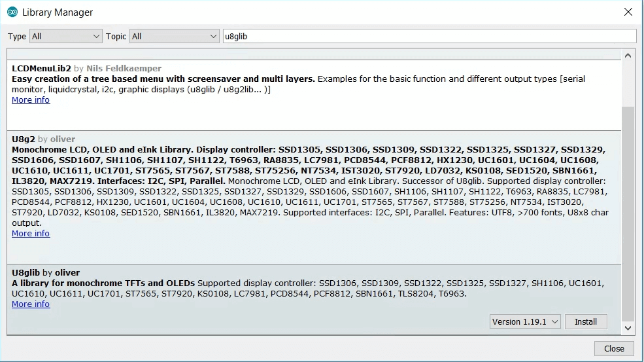Click the Type label

click(17, 36)
